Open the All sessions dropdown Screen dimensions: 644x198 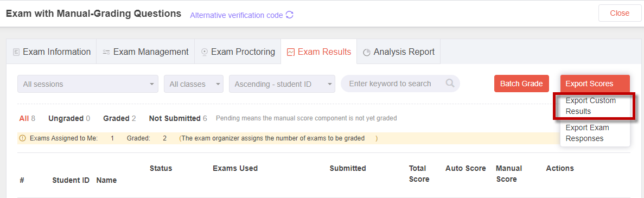(87, 84)
